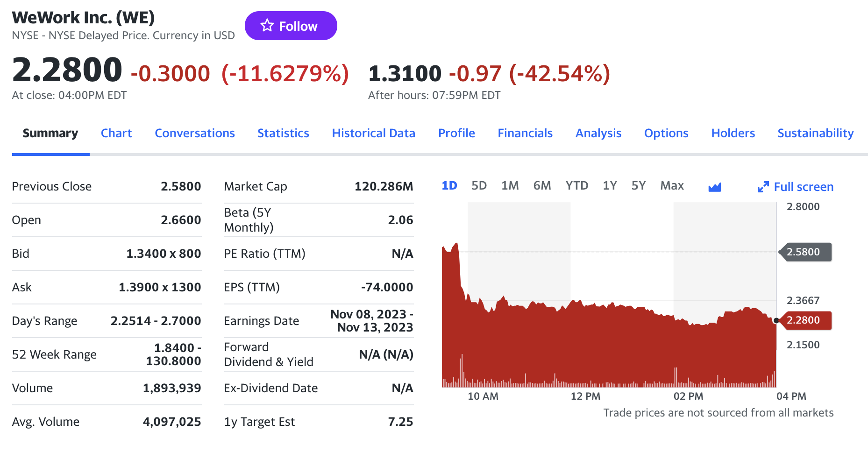The width and height of the screenshot is (868, 452).
Task: View the Historical Data tab
Action: pos(373,134)
